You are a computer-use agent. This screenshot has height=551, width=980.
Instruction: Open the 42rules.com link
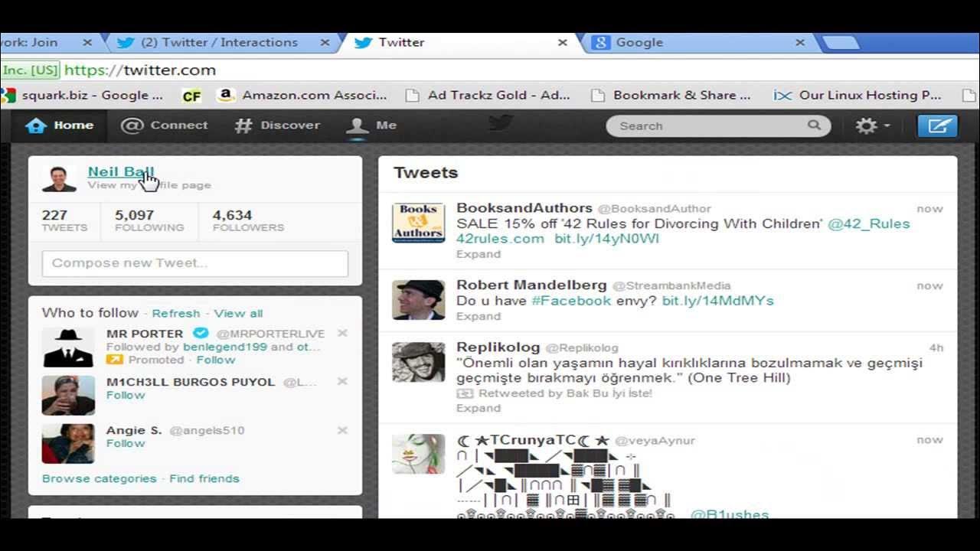500,239
